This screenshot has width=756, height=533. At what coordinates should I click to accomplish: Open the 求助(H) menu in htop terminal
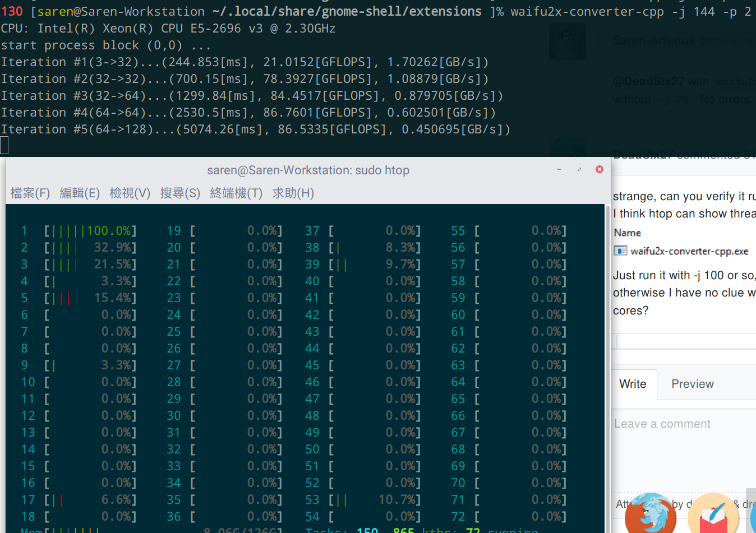pyautogui.click(x=293, y=193)
